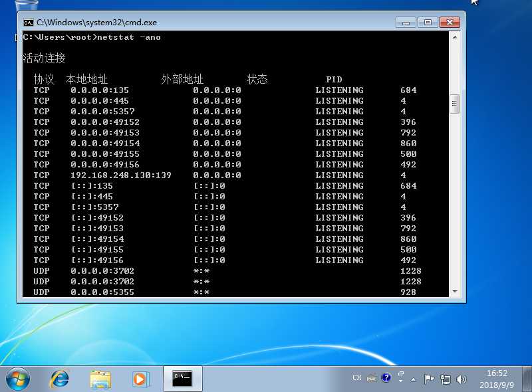Click the scrollbar up arrow in cmd window

(x=455, y=37)
